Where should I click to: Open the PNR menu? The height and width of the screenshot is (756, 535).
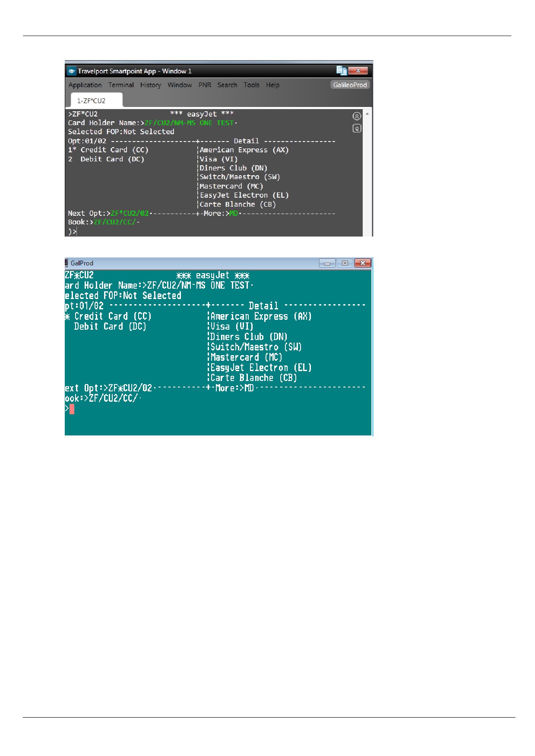(205, 85)
